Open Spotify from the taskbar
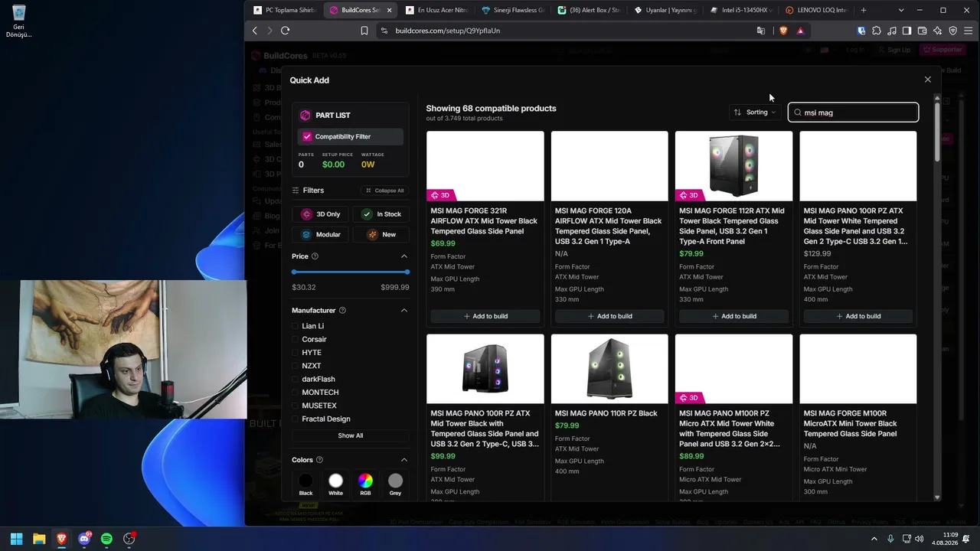Viewport: 980px width, 551px height. (106, 539)
